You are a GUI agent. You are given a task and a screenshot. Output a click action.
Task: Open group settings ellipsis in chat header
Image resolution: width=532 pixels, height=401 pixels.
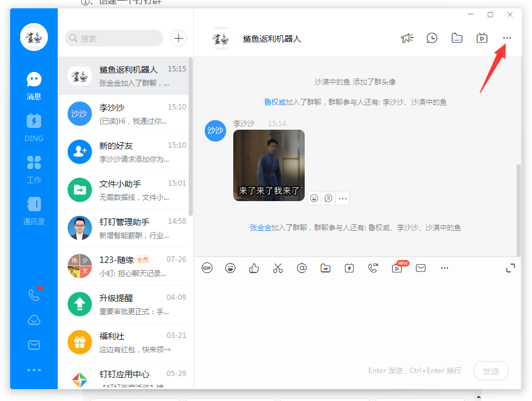[507, 38]
